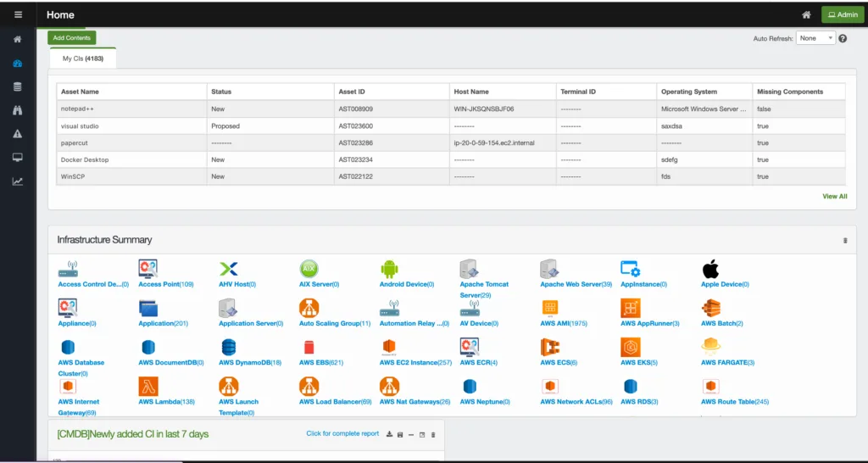
Task: Click the Access Control Device icon
Action: 68,269
